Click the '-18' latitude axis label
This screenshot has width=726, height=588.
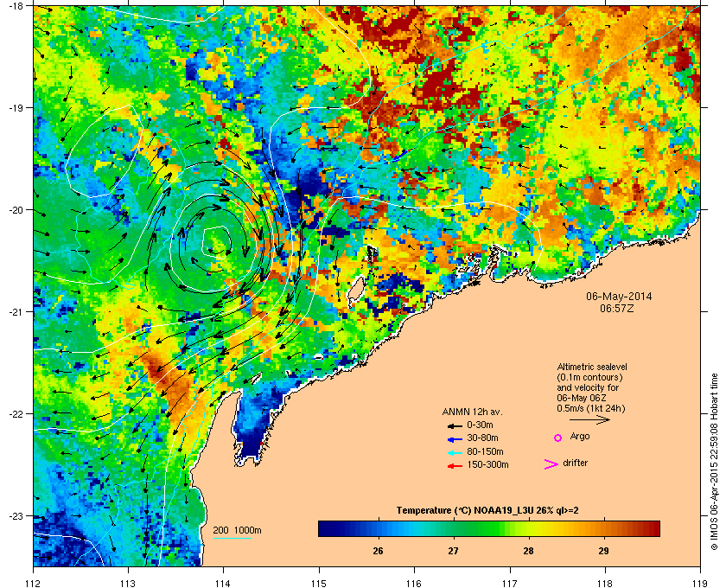pos(15,5)
